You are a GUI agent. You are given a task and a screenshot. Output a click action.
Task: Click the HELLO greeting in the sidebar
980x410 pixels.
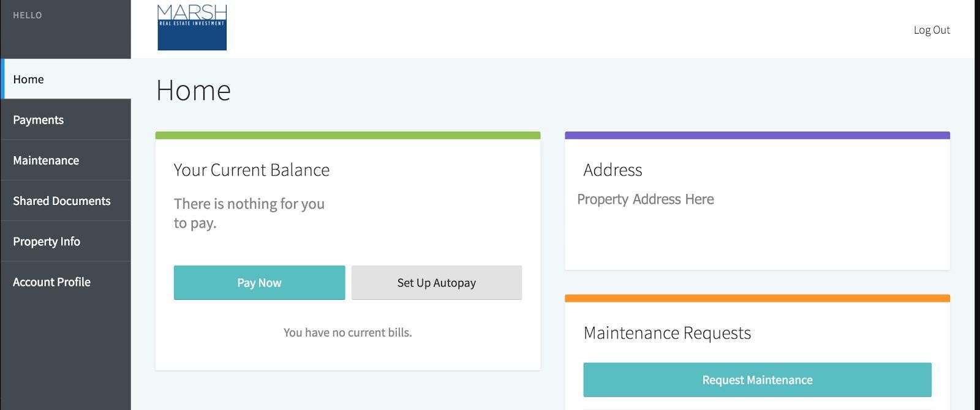26,15
